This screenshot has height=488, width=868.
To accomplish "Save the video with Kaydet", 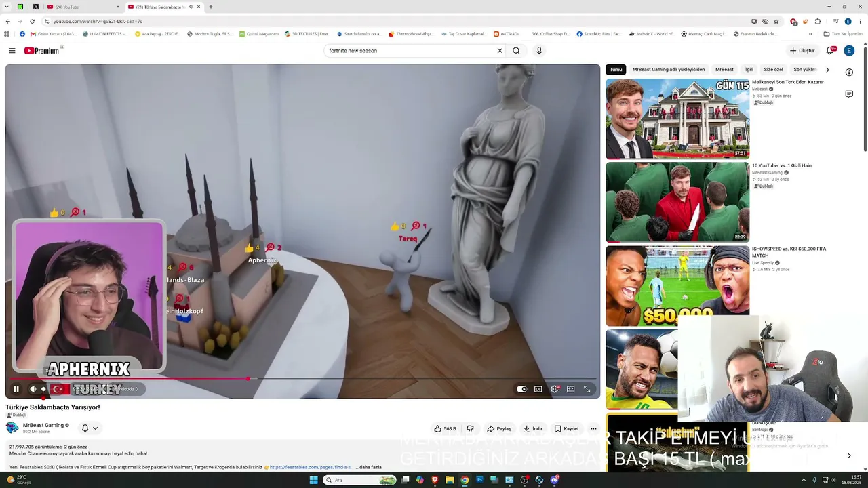I will (566, 428).
